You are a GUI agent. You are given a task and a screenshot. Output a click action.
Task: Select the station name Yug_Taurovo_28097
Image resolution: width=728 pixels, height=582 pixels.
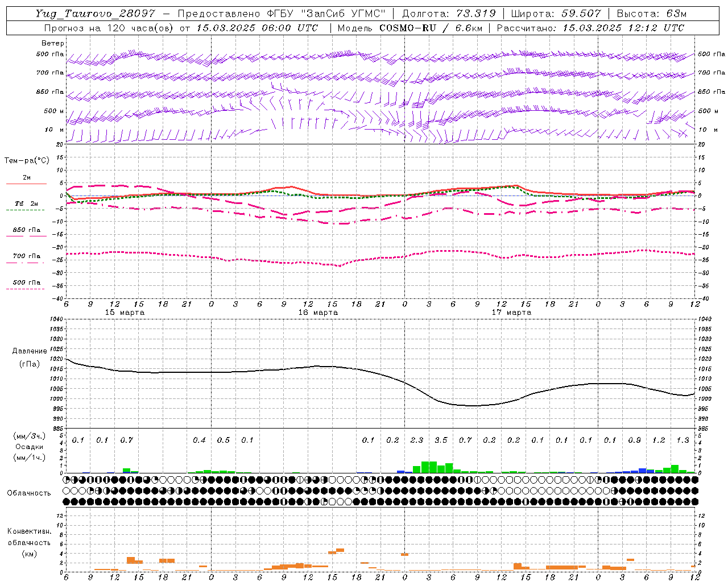95,14
